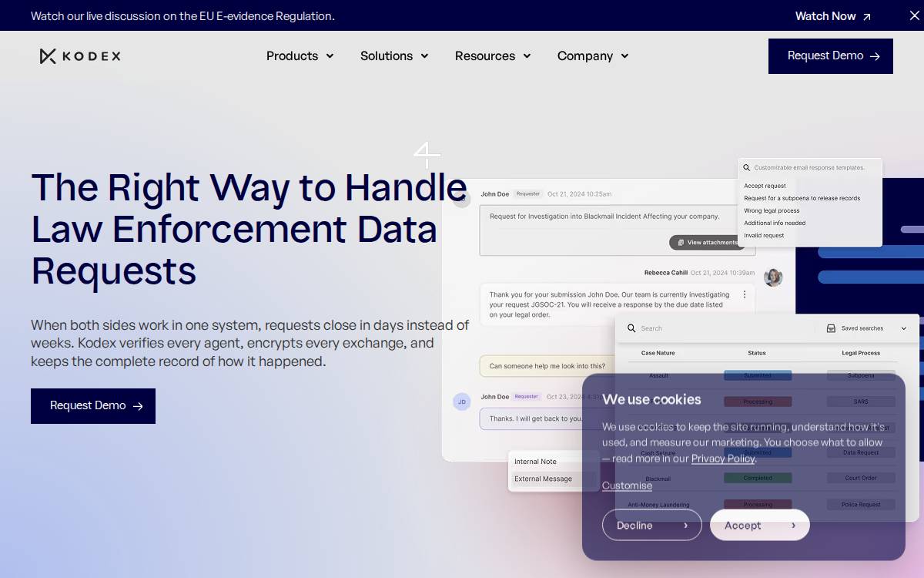Open the Kodex logo home link
The height and width of the screenshot is (578, 924).
click(80, 56)
